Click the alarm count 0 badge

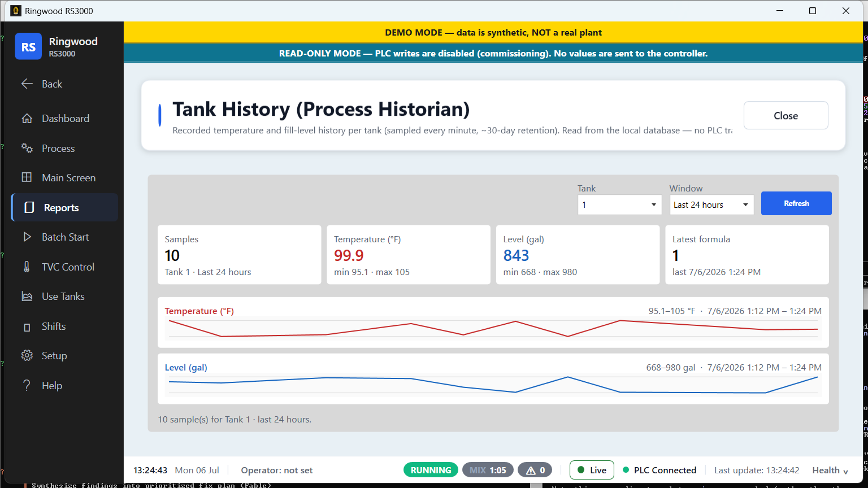click(536, 470)
